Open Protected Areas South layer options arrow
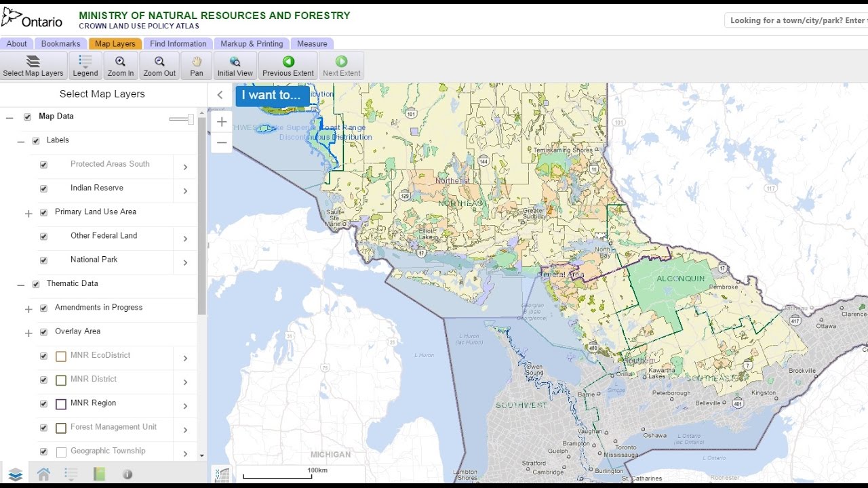 click(x=185, y=167)
